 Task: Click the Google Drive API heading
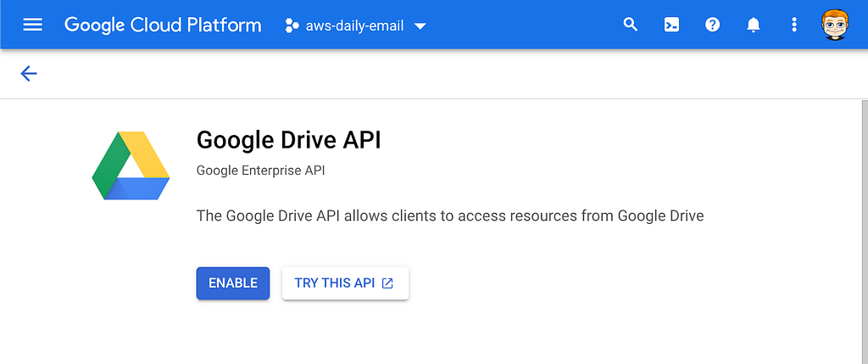[x=289, y=141]
